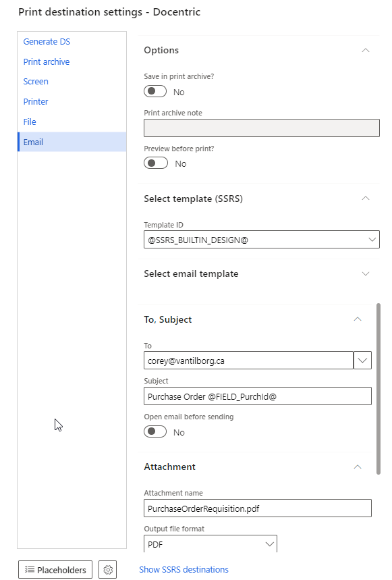
Task: Turn on Open email before sending
Action: [x=155, y=431]
